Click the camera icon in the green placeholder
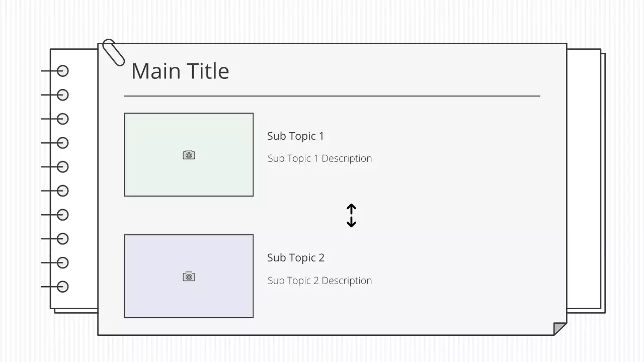This screenshot has height=362, width=644. tap(189, 155)
